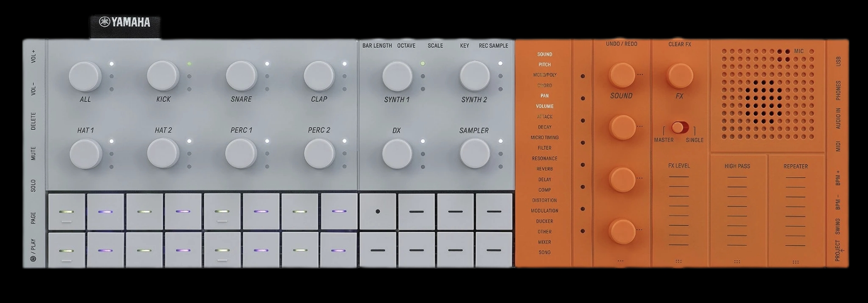
Task: Select PAN in the parameter list
Action: click(545, 96)
